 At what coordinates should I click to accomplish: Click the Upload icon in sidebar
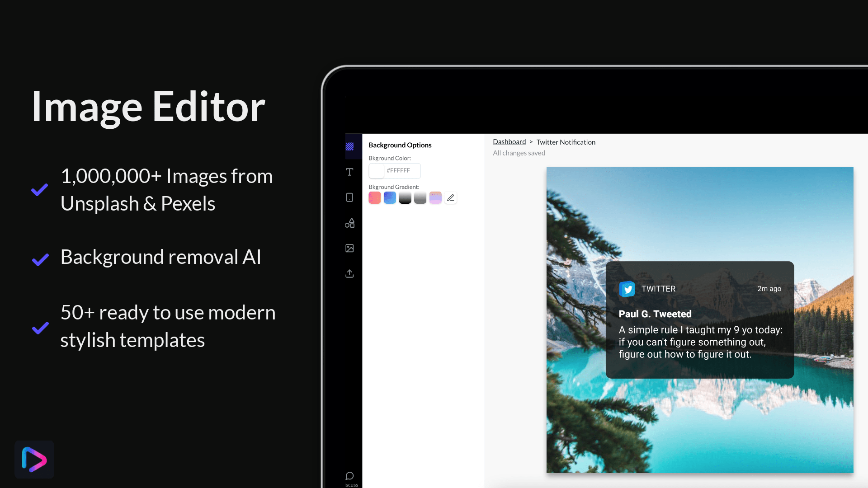tap(349, 274)
